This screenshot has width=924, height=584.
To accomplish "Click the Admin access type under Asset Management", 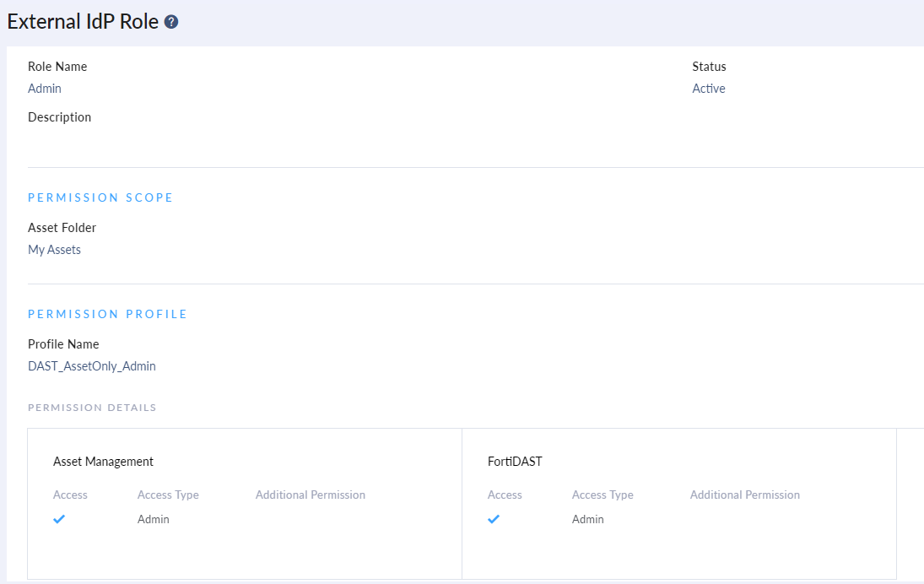I will (154, 519).
